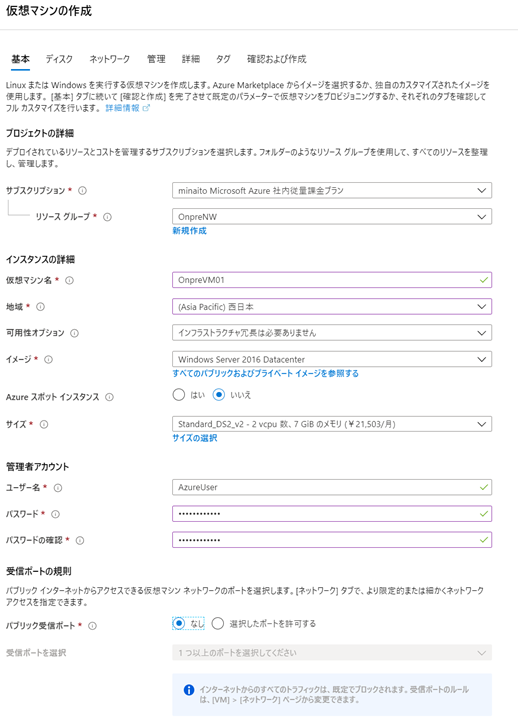Click info icon next to サイズ
This screenshot has height=720, width=518.
point(44,425)
